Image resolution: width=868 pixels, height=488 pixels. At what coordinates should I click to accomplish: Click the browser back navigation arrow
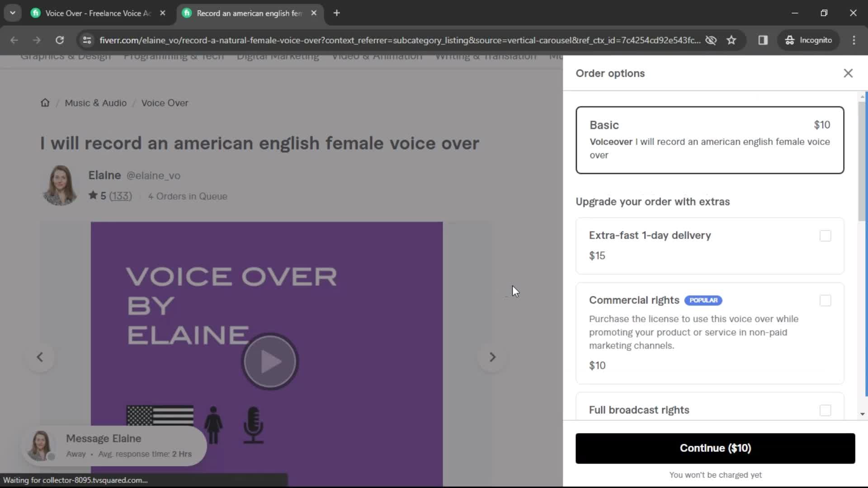(x=14, y=40)
